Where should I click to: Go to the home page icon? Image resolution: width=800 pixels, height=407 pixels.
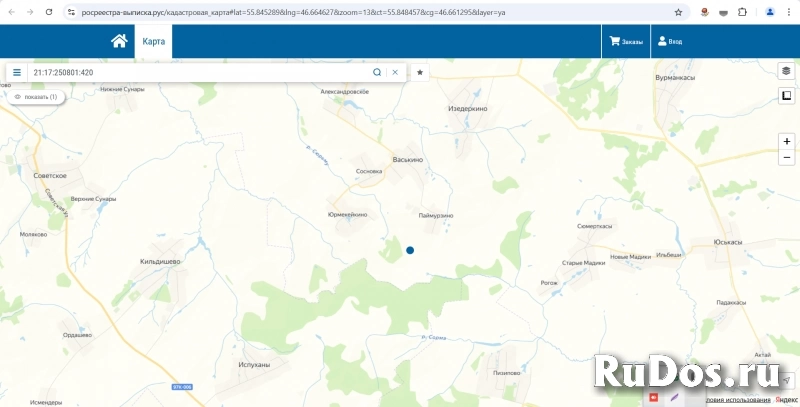pyautogui.click(x=119, y=41)
